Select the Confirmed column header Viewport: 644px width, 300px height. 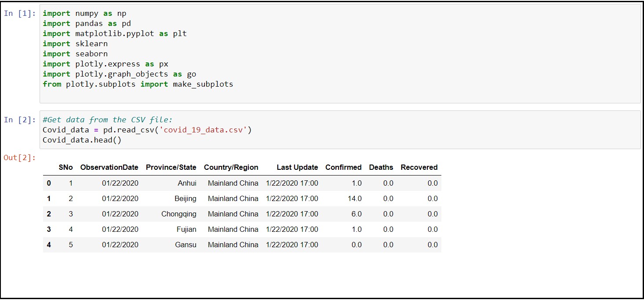pos(344,167)
